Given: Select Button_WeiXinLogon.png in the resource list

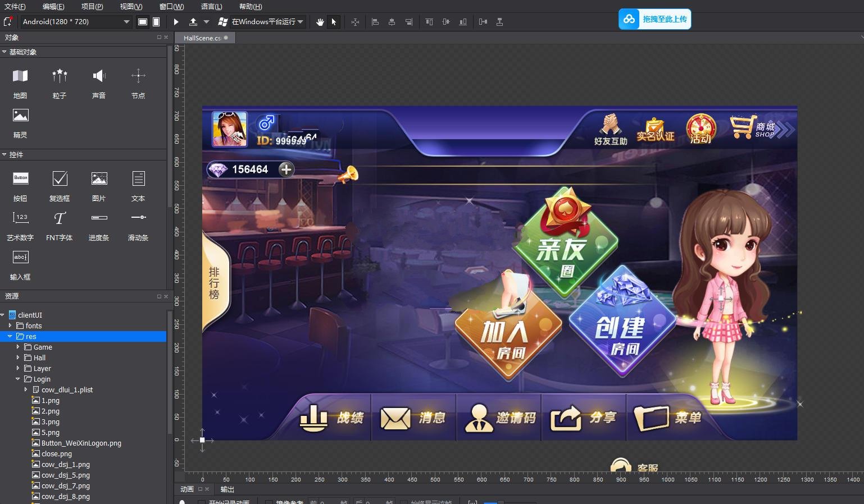Looking at the screenshot, I should pos(81,443).
